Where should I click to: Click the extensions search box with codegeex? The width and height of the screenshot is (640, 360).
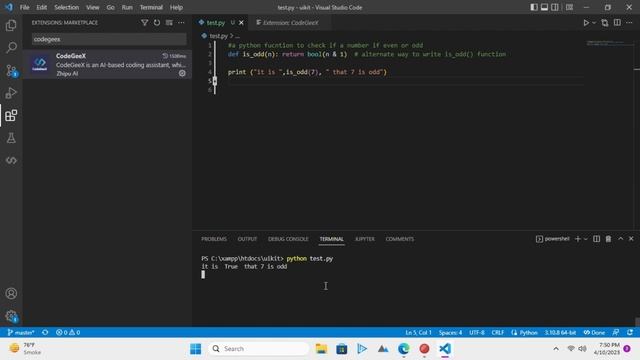coord(109,39)
